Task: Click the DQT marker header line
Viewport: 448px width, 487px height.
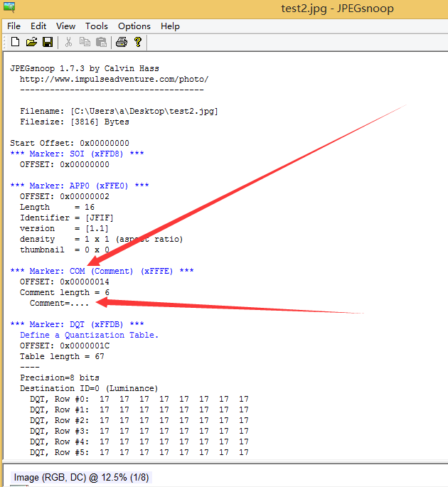Action: 77,325
